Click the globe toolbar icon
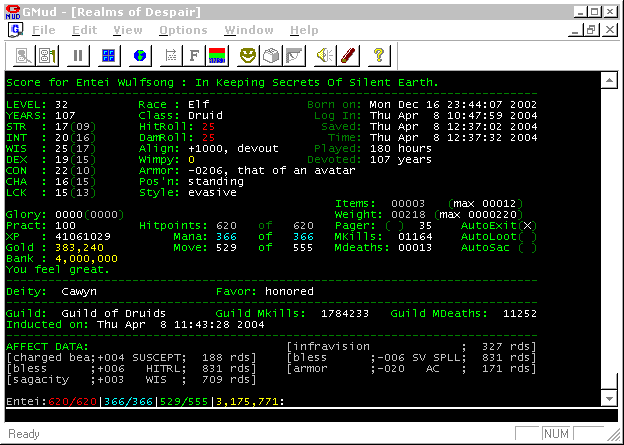624x445 pixels. tap(140, 55)
